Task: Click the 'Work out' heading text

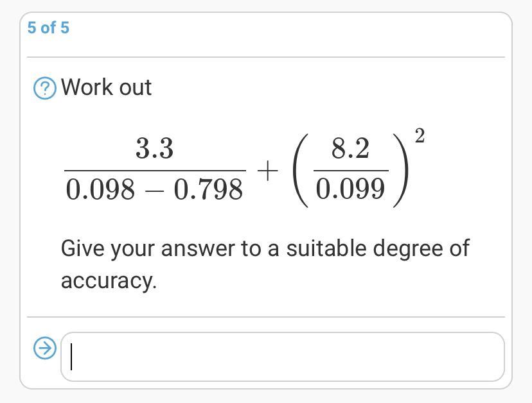Action: pyautogui.click(x=106, y=87)
